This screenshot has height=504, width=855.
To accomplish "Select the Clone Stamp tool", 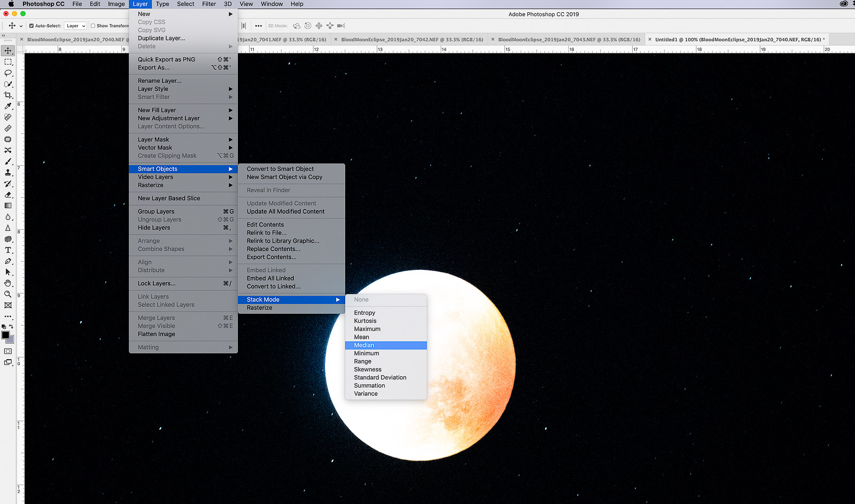I will click(8, 173).
